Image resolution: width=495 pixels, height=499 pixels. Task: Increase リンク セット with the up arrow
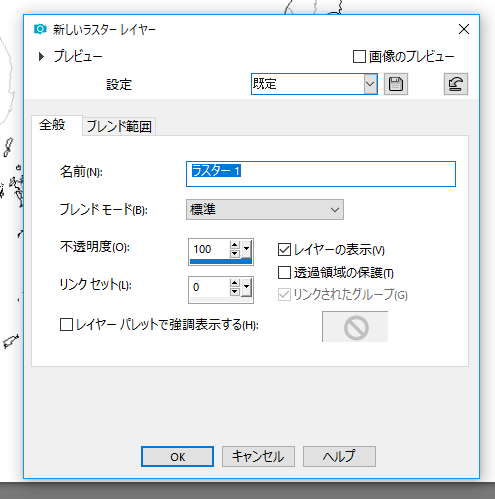235,283
